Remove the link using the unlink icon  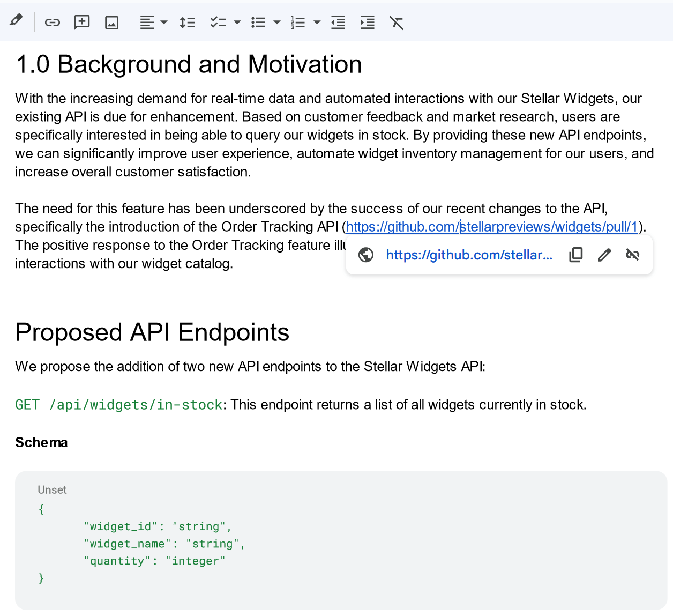(x=632, y=254)
